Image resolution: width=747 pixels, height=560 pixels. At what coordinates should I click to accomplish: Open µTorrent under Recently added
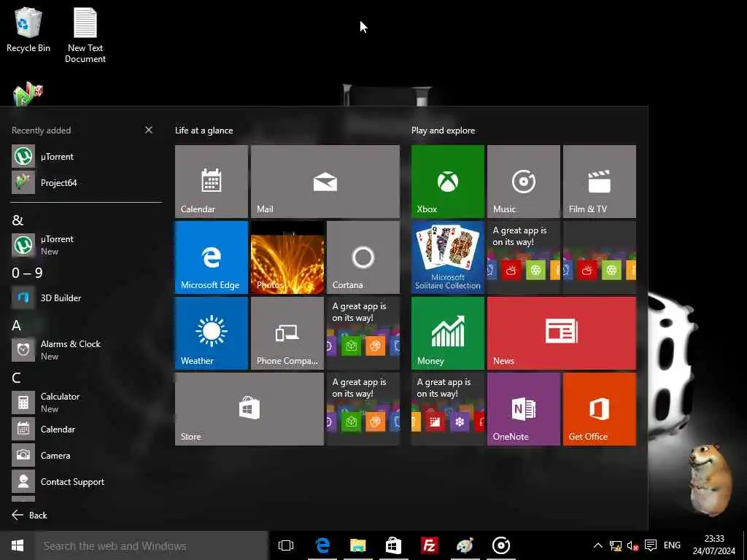[86, 156]
